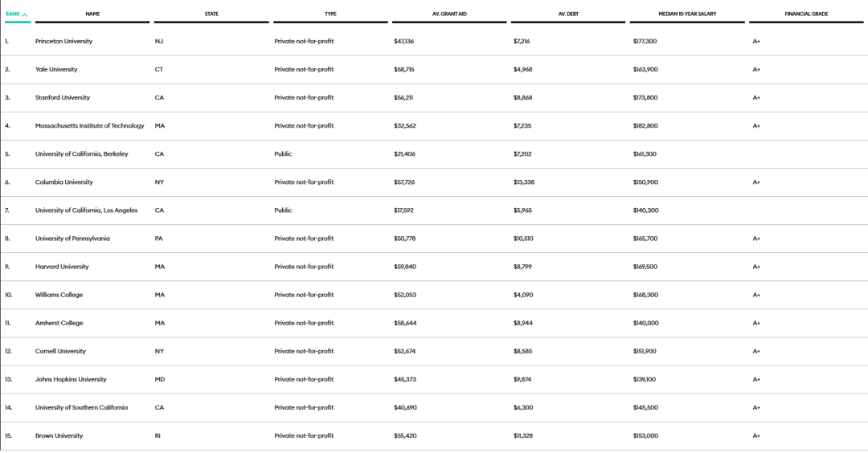Sort by Median 10-Year Salary header
Image resolution: width=868 pixels, height=453 pixels.
[686, 14]
